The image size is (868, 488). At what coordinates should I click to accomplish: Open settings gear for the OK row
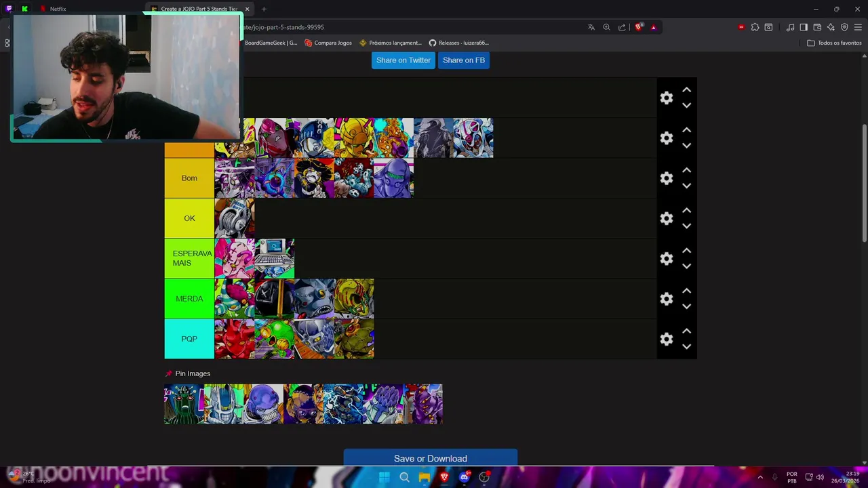tap(667, 218)
